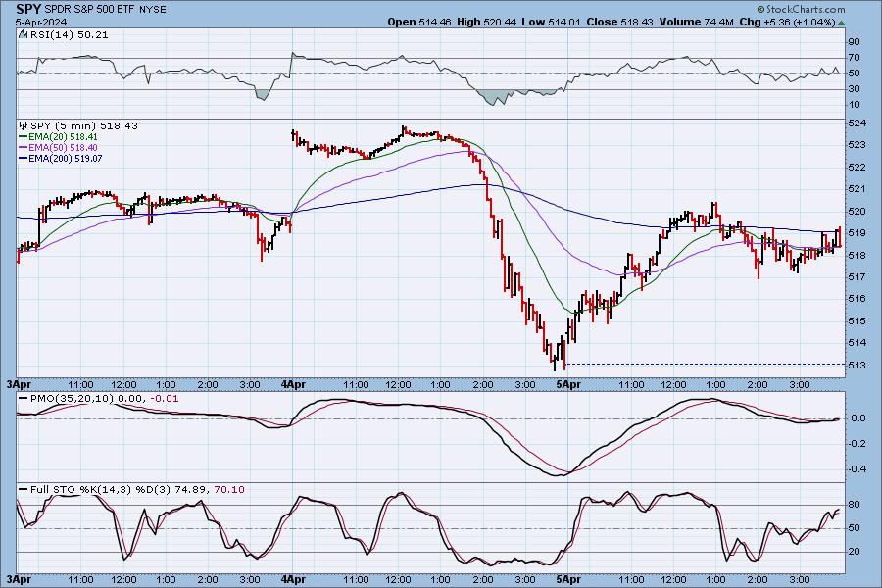Click the 'SPDR S&P 500 ETF' name
This screenshot has height=588, width=882.
[89, 10]
